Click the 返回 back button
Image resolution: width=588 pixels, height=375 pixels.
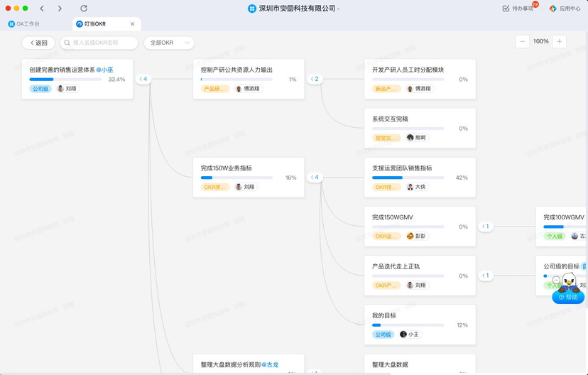pyautogui.click(x=38, y=43)
